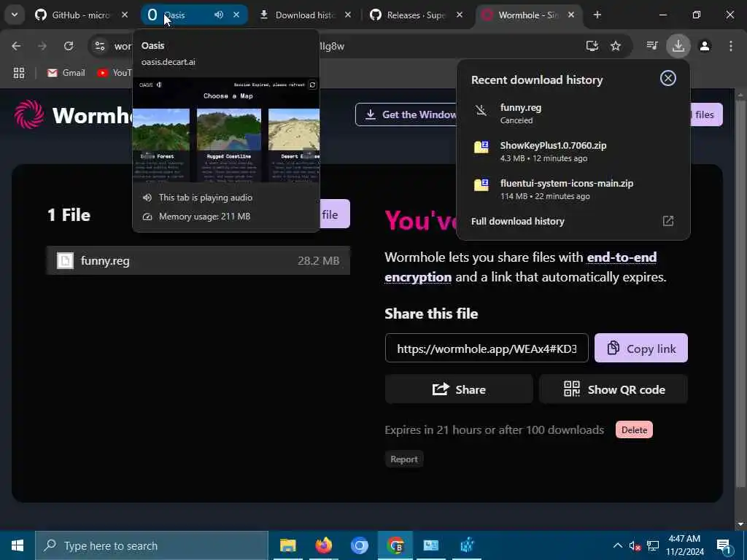Open Chromium browser from taskbar
Screen dimensions: 747x560
point(359,545)
